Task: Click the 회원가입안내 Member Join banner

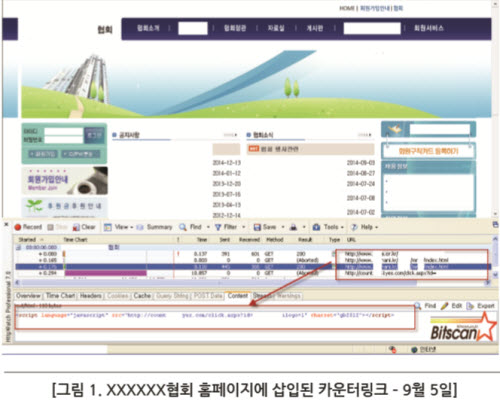Action: (65, 181)
